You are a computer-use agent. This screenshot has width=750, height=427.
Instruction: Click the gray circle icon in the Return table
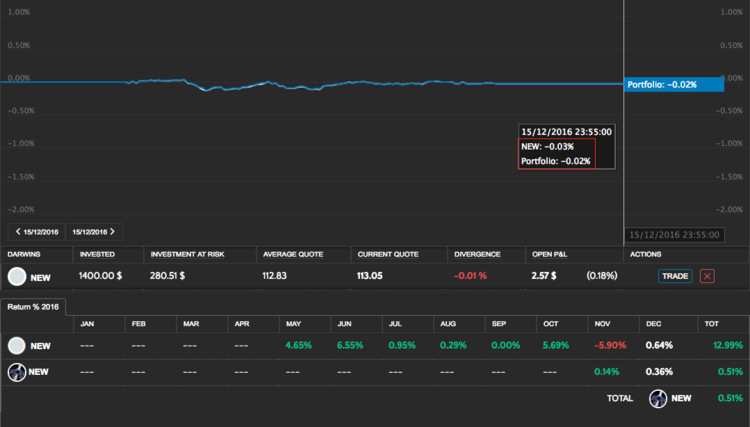(x=16, y=345)
